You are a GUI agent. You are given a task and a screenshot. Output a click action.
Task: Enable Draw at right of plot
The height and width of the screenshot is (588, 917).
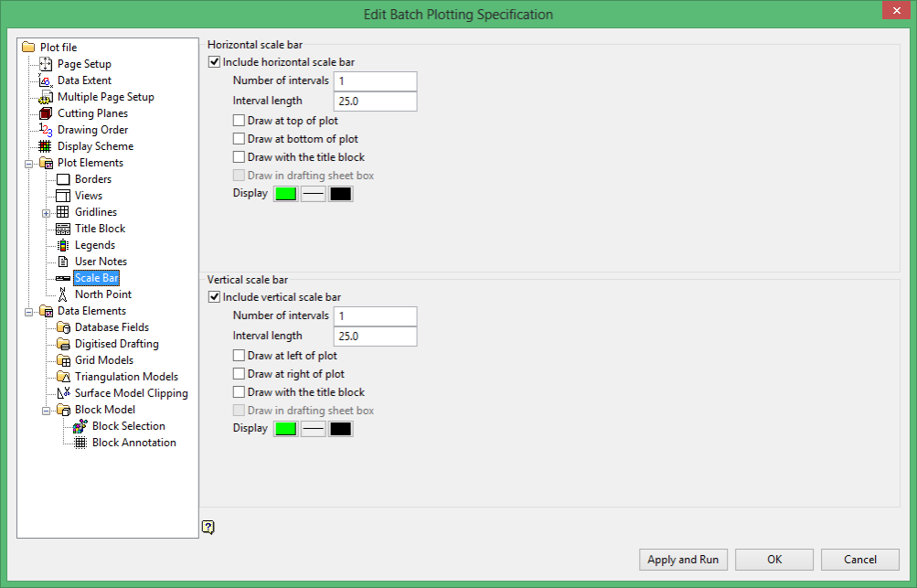pos(239,374)
